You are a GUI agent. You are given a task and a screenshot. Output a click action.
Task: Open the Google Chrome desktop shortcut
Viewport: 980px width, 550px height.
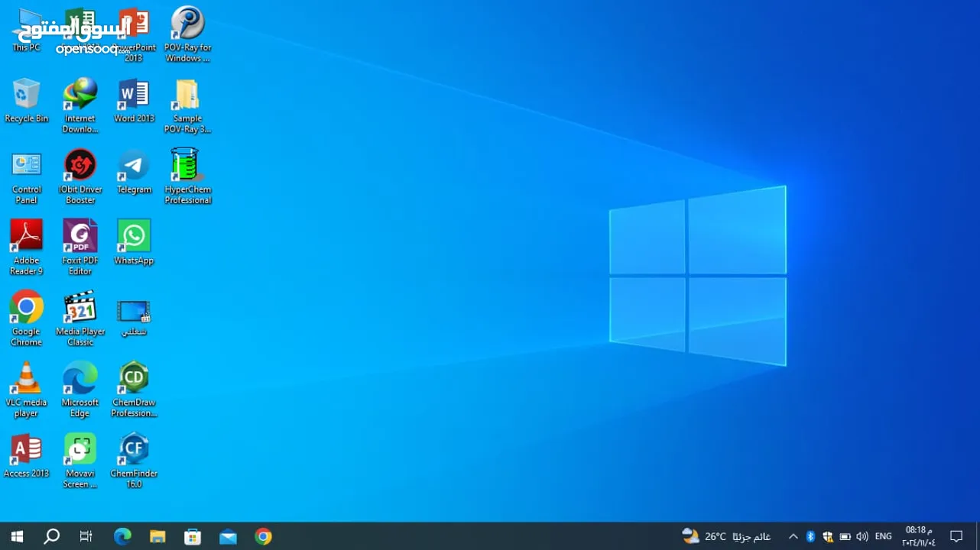26,319
